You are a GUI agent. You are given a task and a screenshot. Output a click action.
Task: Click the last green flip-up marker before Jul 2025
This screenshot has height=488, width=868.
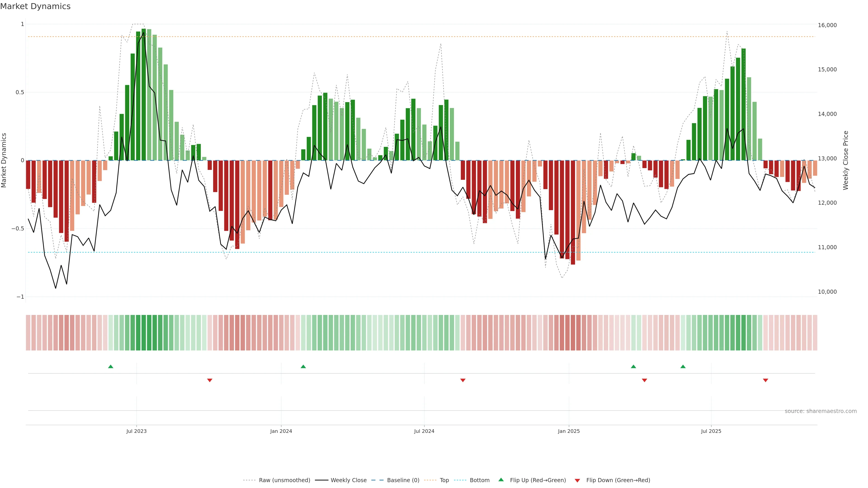point(683,366)
